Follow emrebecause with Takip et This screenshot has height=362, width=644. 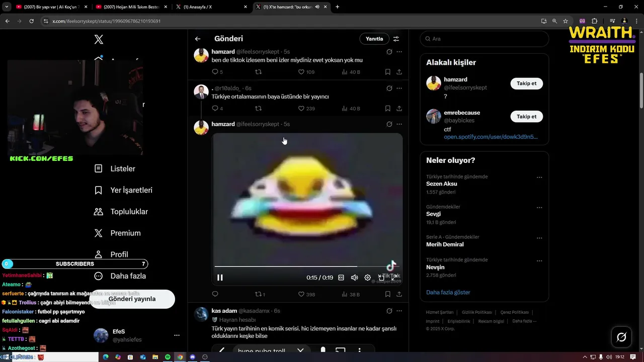(526, 116)
